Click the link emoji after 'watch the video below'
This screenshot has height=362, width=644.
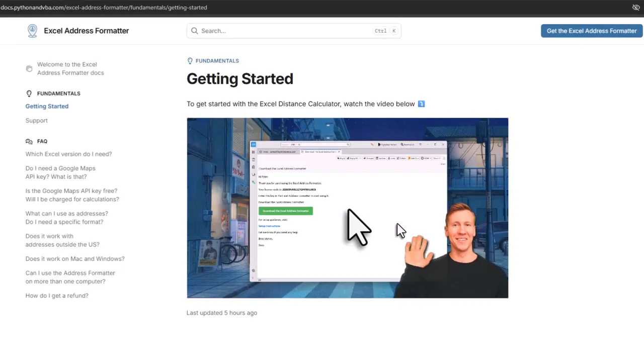tap(421, 104)
